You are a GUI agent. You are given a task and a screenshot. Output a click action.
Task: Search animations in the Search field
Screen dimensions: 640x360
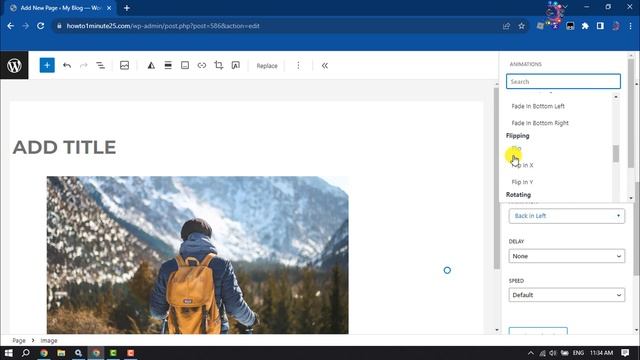[563, 81]
